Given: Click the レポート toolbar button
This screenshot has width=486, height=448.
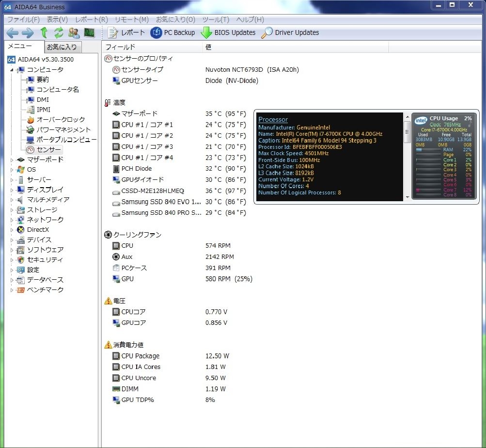Looking at the screenshot, I should point(126,33).
